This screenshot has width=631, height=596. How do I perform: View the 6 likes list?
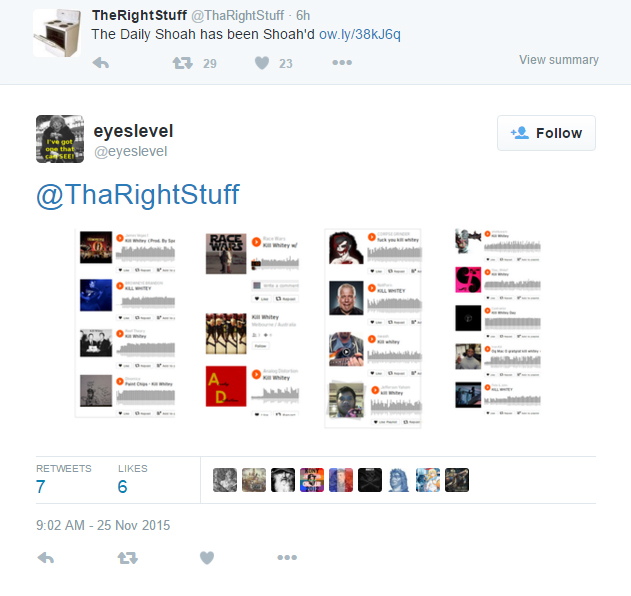click(x=133, y=479)
